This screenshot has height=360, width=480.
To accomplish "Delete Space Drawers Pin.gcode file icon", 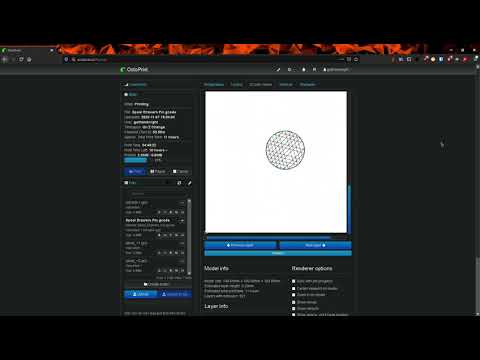I will click(171, 235).
